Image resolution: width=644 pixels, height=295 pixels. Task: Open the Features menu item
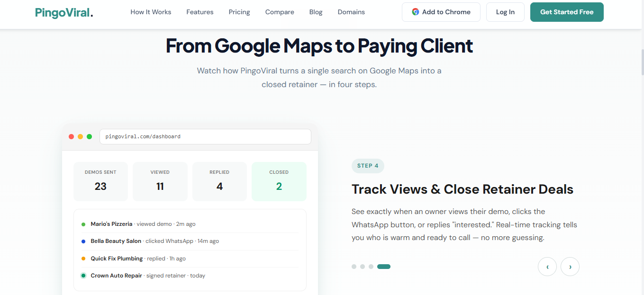coord(200,12)
